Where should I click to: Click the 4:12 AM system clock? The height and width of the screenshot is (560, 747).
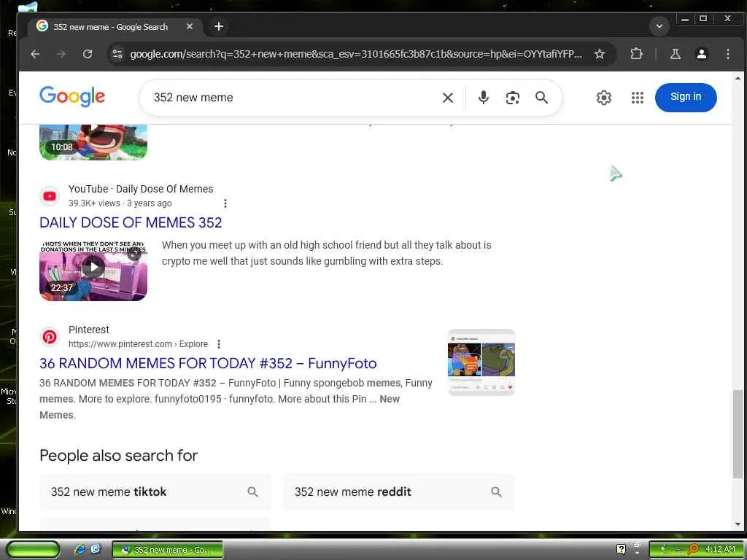[720, 549]
